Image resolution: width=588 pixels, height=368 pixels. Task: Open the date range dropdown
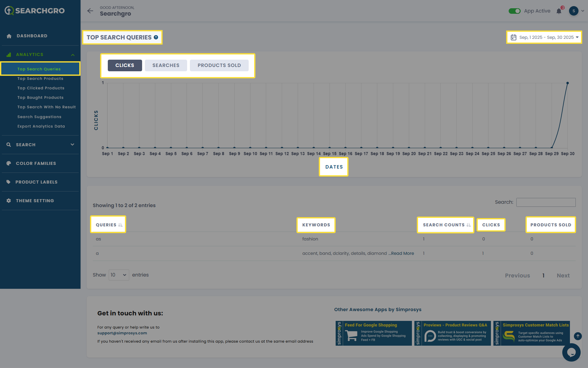[544, 37]
